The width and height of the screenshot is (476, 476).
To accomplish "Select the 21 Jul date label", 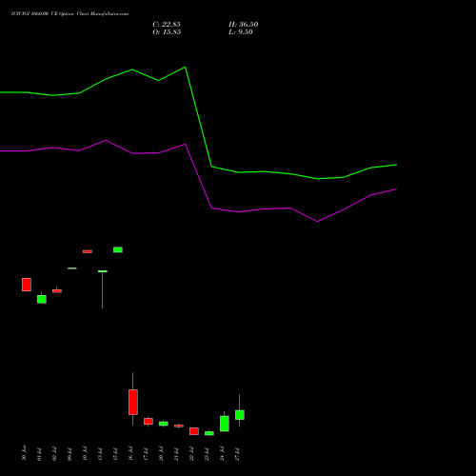I will pos(177,454).
